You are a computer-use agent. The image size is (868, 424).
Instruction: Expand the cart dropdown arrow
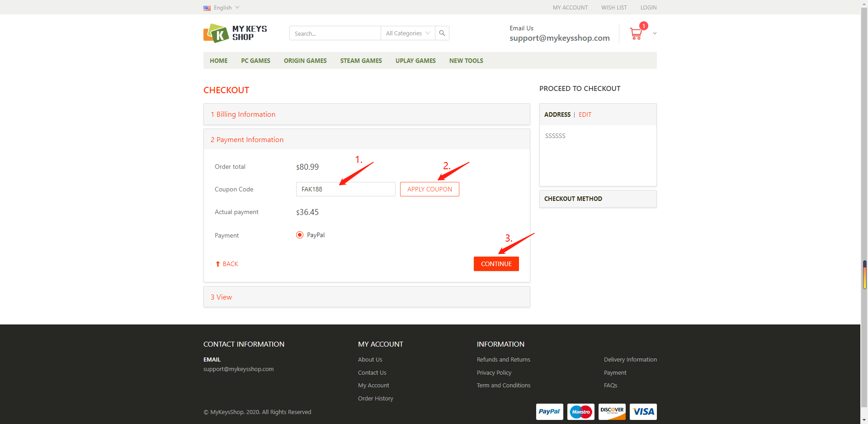655,33
